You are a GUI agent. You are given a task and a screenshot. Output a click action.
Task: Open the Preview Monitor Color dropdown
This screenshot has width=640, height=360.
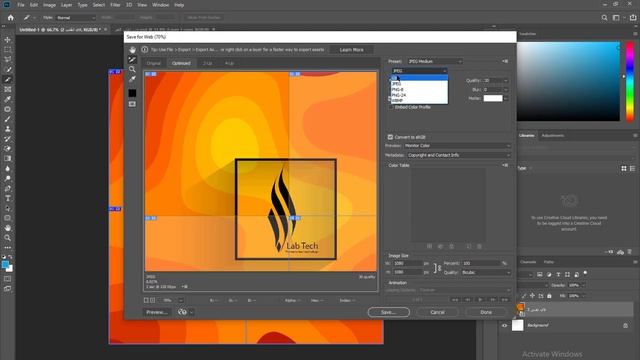tap(457, 146)
